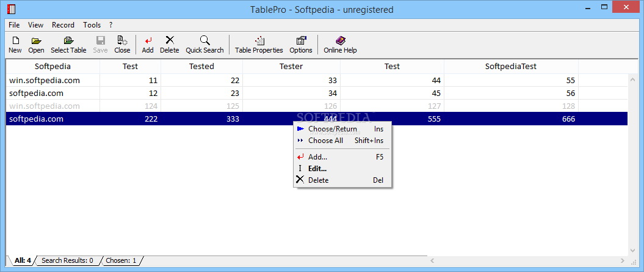Select the cell with value 34
The image size is (644, 272).
(x=291, y=93)
